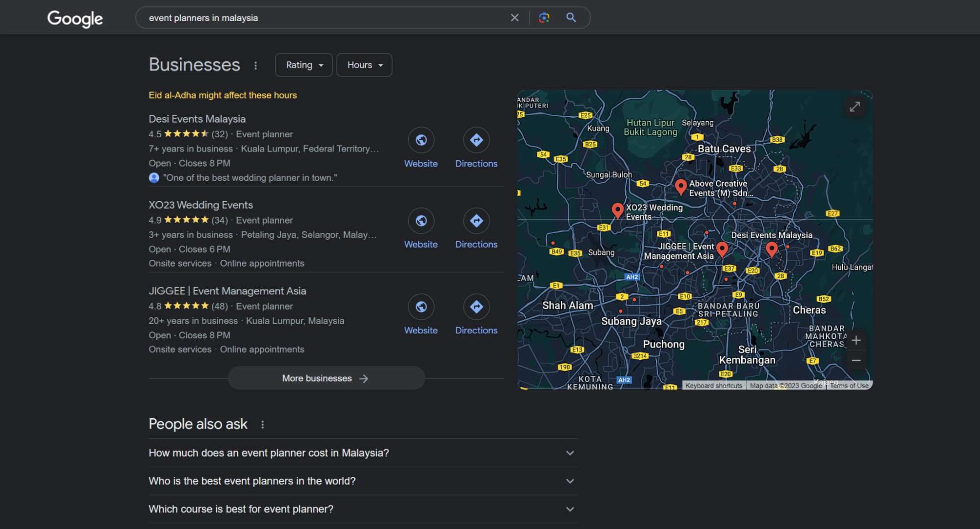Viewport: 980px width, 529px height.
Task: Open JIGGEE Event Management Asia listing
Action: point(227,291)
